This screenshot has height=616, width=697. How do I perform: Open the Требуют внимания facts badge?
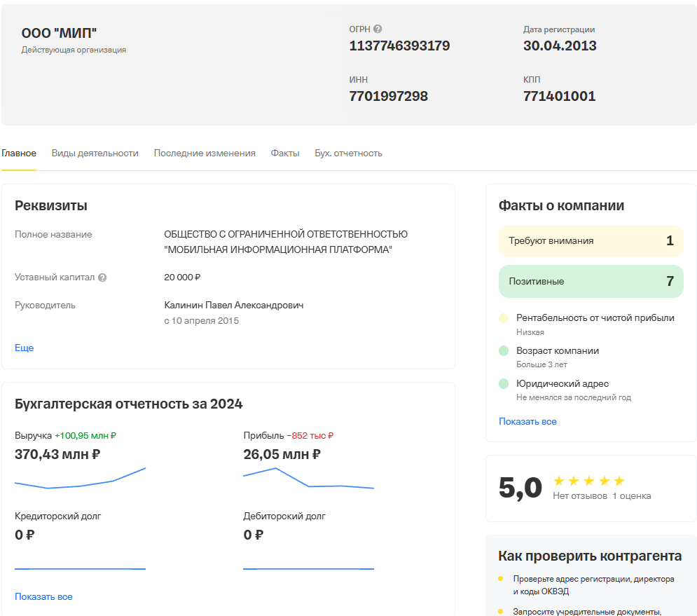[x=591, y=240]
